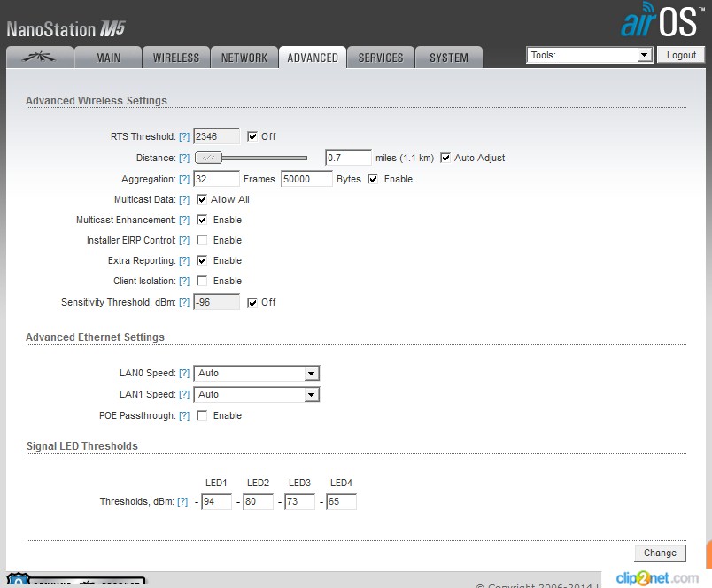Open help for Client Isolation
This screenshot has width=712, height=588.
pos(184,282)
